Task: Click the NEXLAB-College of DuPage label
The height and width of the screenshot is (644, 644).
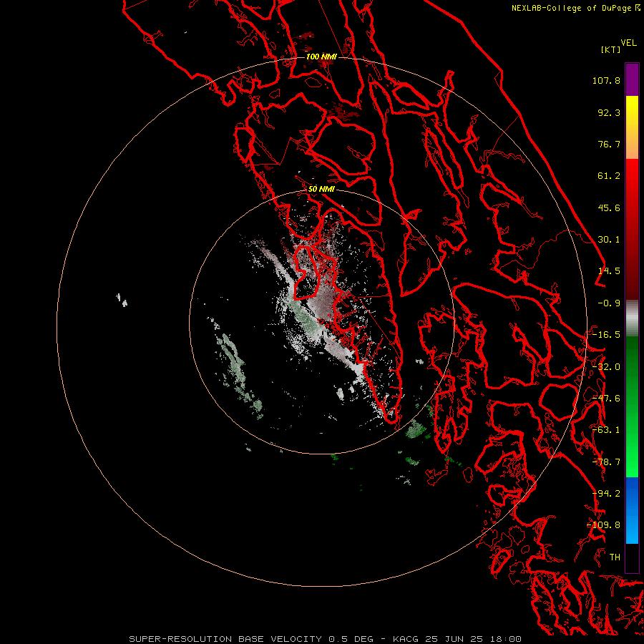Action: [x=572, y=8]
